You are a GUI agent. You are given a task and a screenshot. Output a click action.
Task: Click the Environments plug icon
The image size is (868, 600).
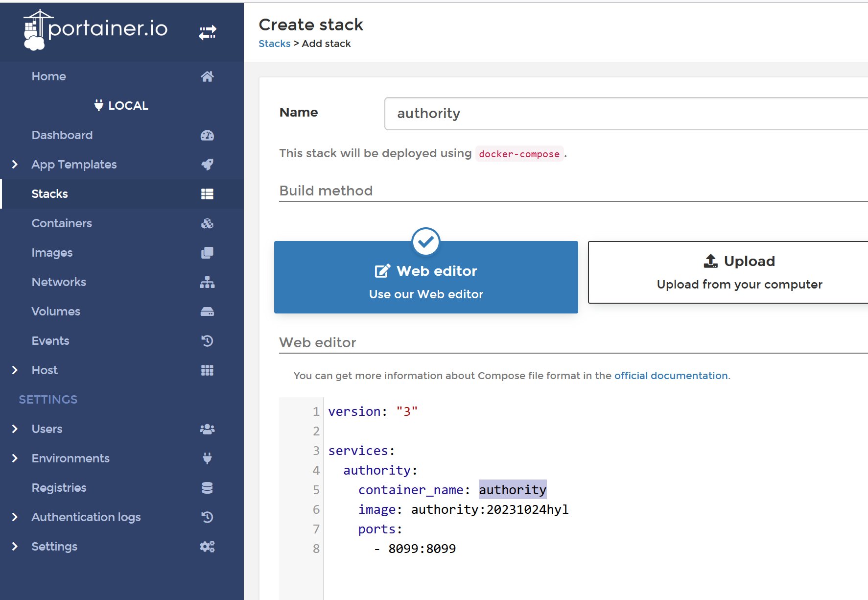(207, 458)
